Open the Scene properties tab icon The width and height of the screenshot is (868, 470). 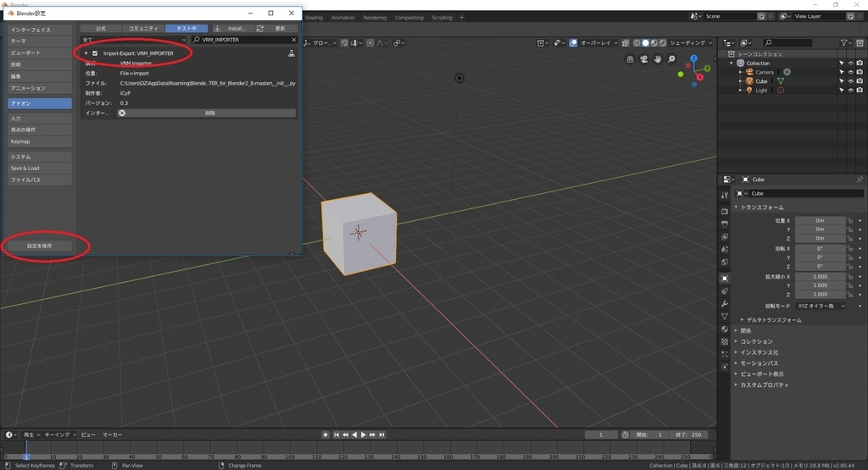click(x=725, y=249)
